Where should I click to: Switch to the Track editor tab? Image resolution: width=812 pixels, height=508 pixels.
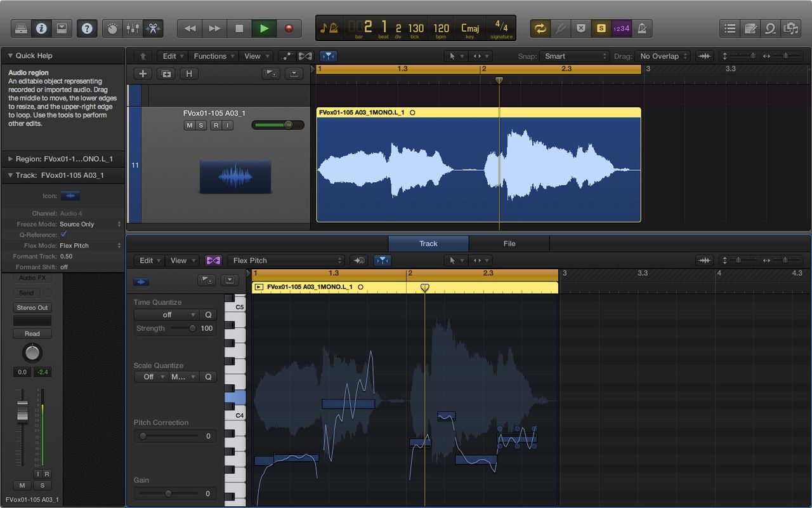coord(428,243)
